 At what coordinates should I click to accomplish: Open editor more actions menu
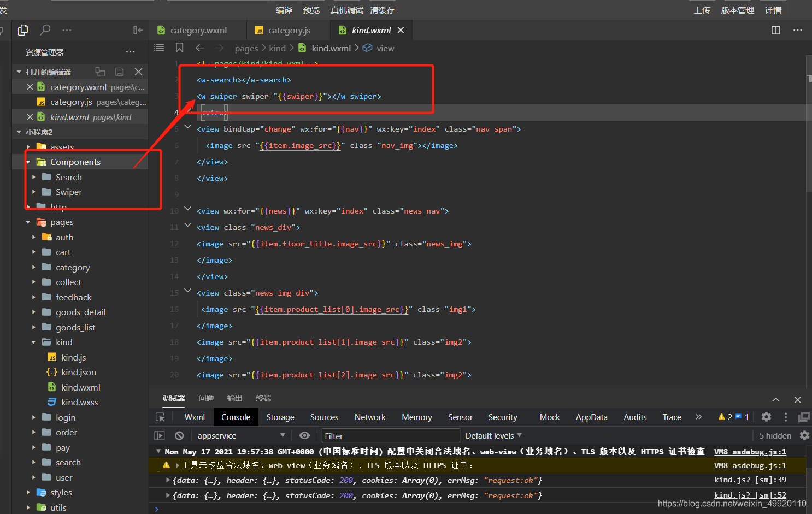point(798,30)
